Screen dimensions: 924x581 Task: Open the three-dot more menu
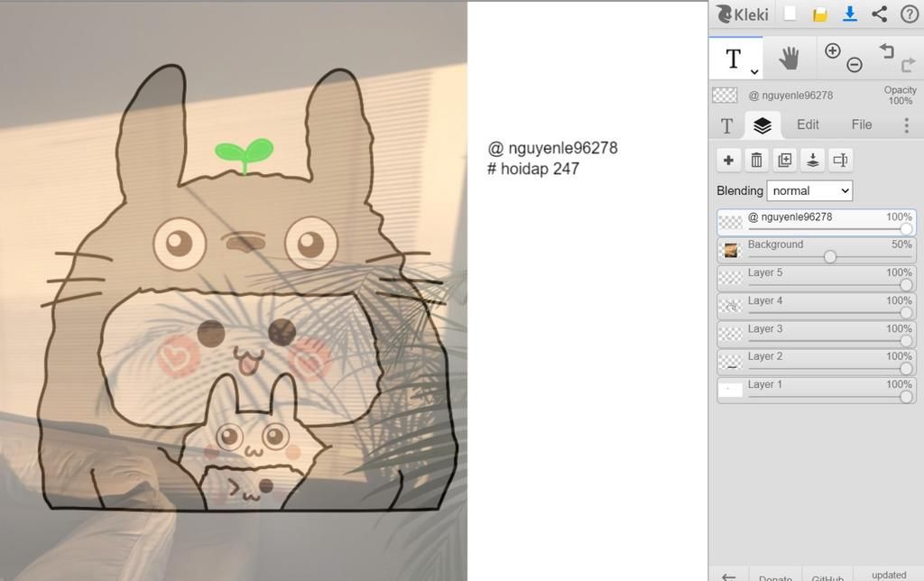click(906, 124)
